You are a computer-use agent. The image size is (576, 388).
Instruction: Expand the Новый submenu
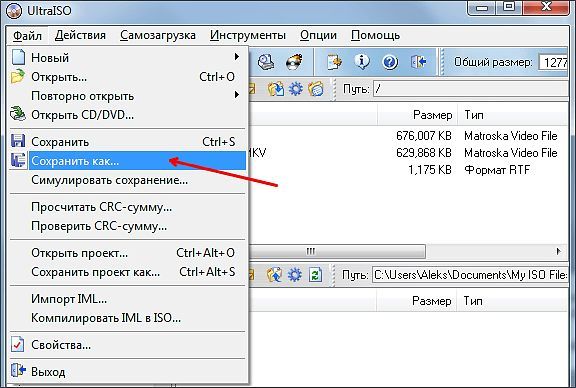point(127,57)
